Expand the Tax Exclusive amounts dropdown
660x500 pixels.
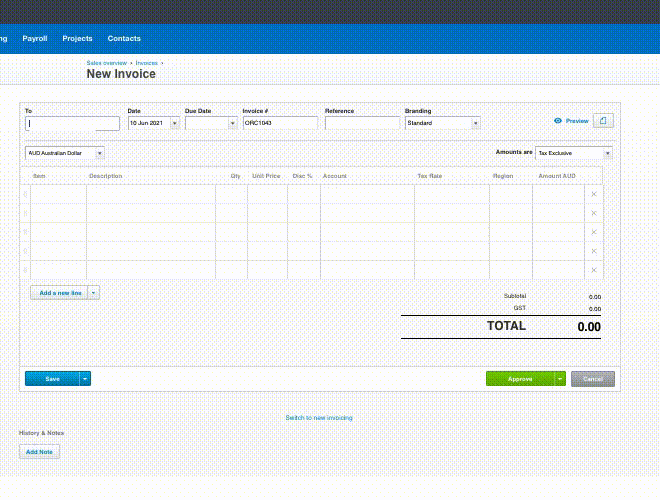(607, 153)
